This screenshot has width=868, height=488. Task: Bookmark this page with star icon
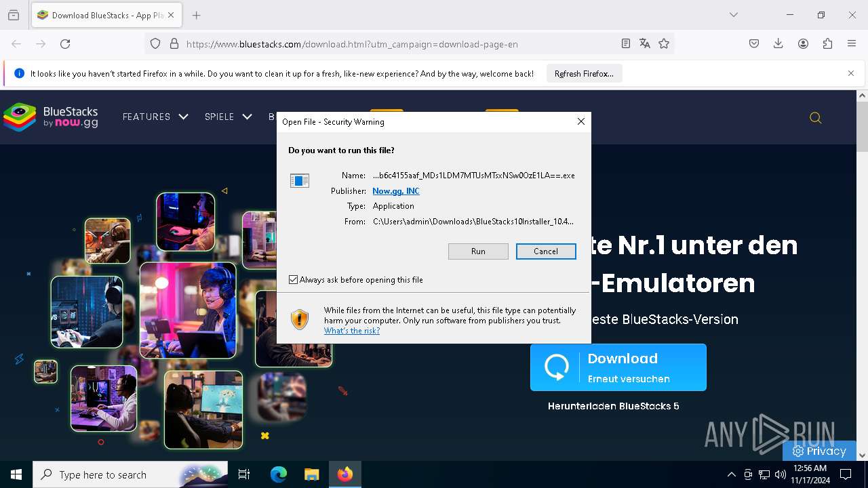(664, 44)
